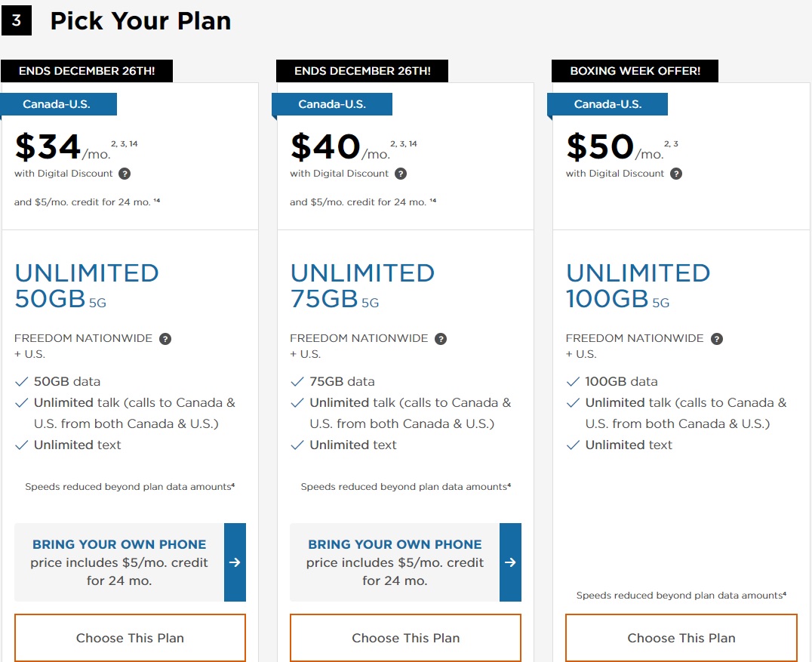
Task: Click the Boxing Week Offer label
Action: coord(635,71)
